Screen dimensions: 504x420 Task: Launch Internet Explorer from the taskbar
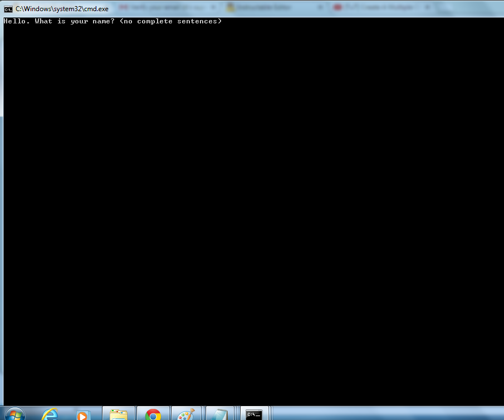(x=50, y=414)
